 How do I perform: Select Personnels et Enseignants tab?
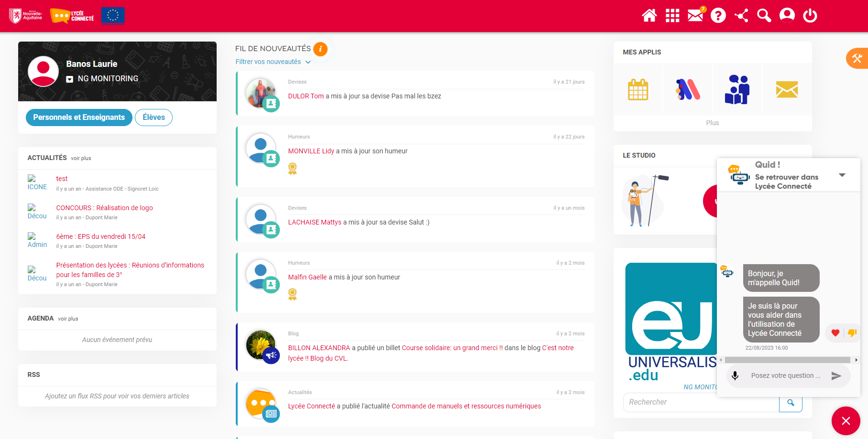tap(79, 118)
